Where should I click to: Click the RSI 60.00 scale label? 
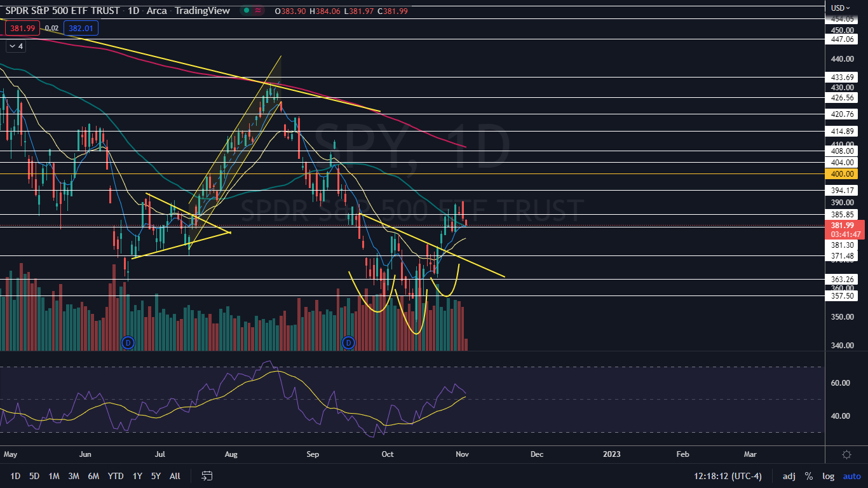pyautogui.click(x=841, y=383)
